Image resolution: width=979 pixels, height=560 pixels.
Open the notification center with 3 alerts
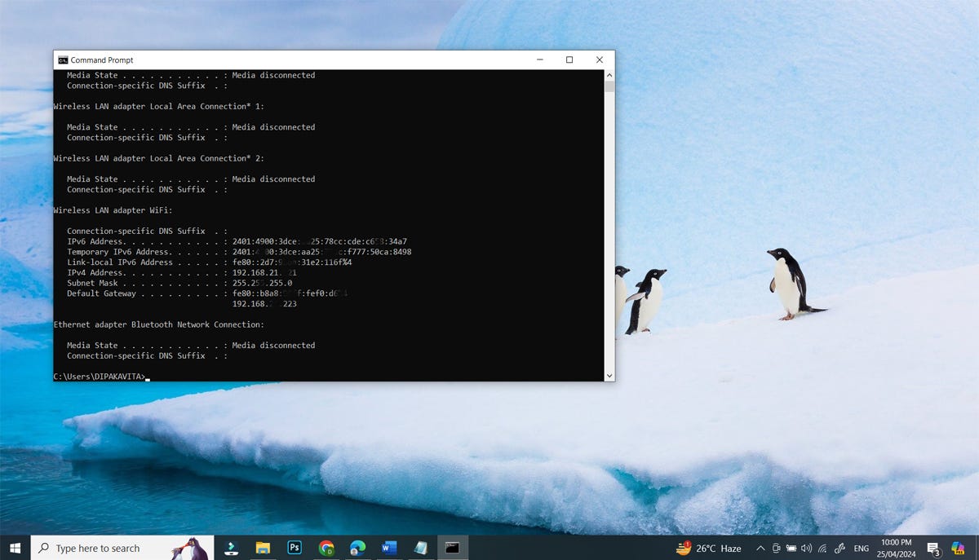pyautogui.click(x=933, y=549)
